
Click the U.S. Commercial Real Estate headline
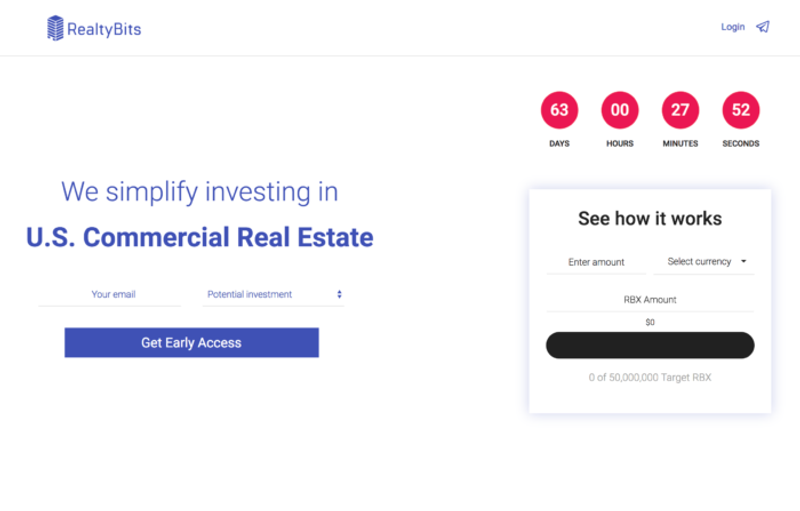click(199, 237)
